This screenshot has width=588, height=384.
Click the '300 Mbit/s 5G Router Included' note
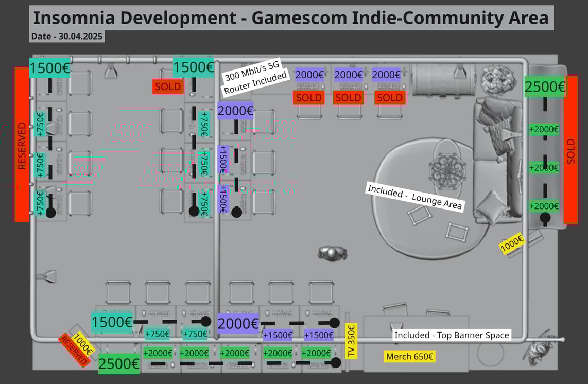point(255,77)
